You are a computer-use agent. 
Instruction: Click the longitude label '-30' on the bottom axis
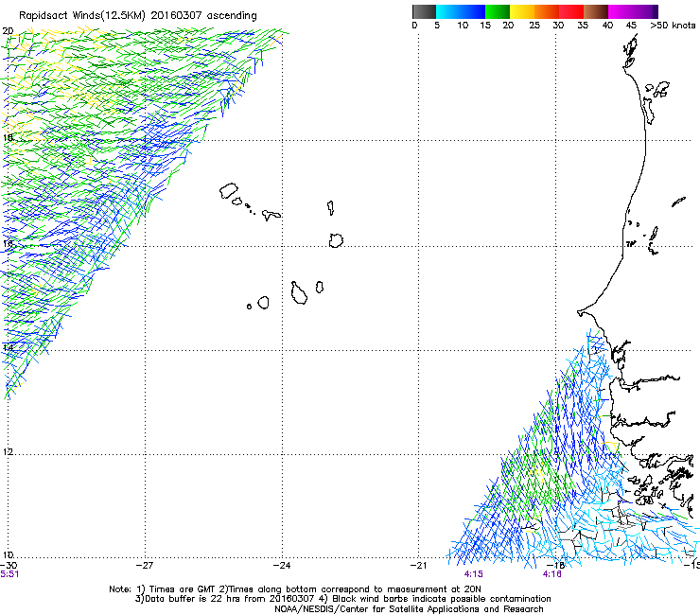pos(9,566)
